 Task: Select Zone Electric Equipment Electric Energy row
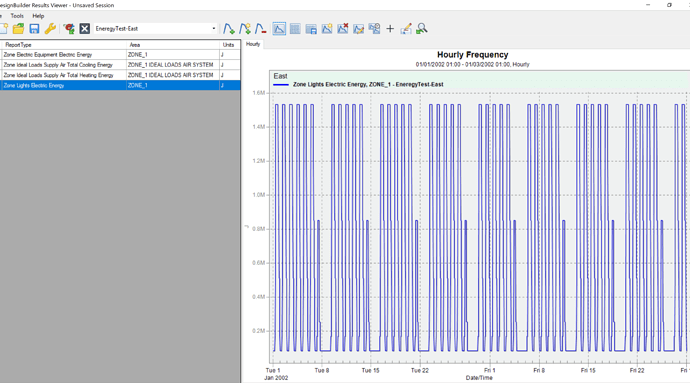point(120,55)
